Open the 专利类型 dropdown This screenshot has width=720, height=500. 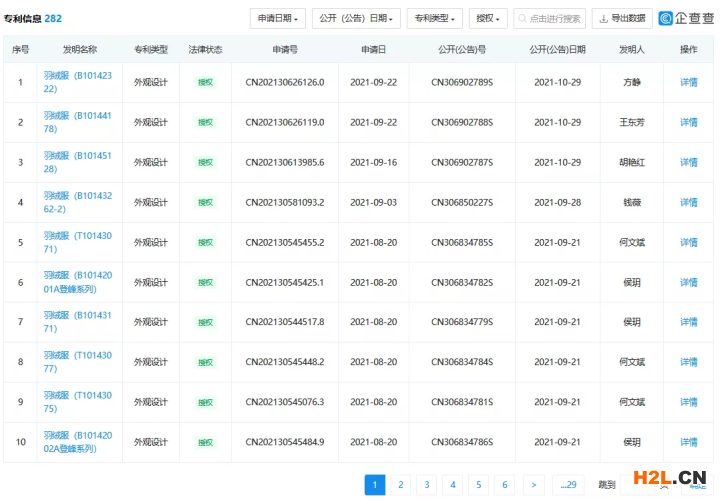(435, 19)
